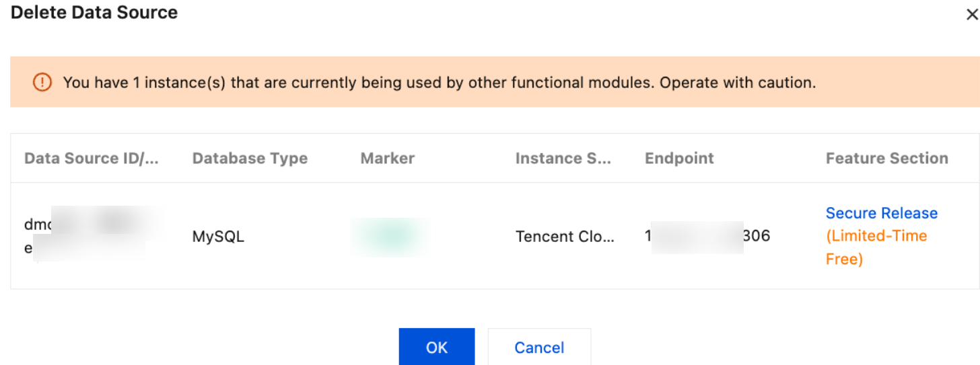Click the Delete Data Source dialog title
The height and width of the screenshot is (365, 980).
pos(94,13)
